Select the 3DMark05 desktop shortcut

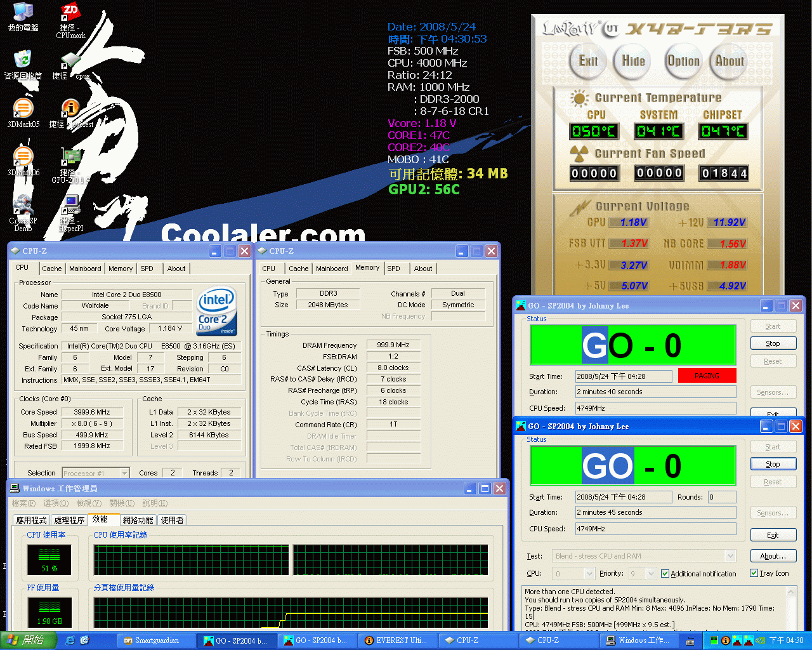pos(23,113)
